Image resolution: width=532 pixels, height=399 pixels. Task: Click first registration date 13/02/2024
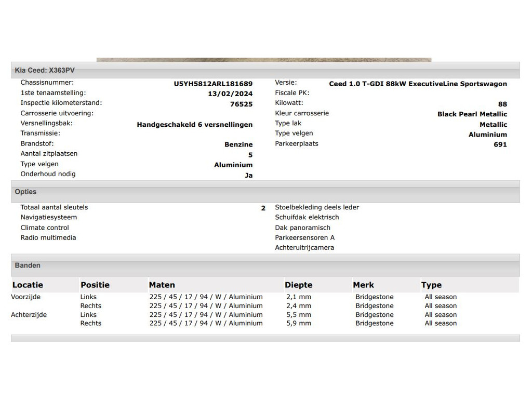pyautogui.click(x=230, y=94)
